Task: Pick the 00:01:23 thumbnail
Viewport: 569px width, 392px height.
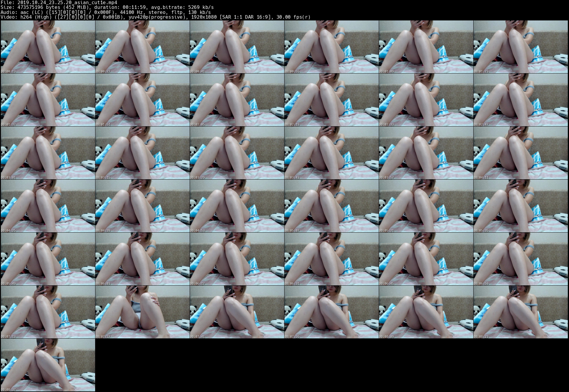Action: [520, 47]
